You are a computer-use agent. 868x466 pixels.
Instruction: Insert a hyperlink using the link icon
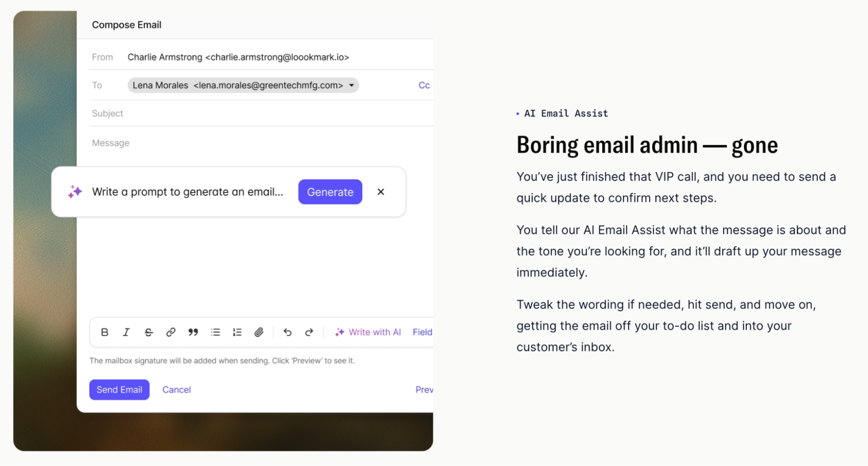171,332
